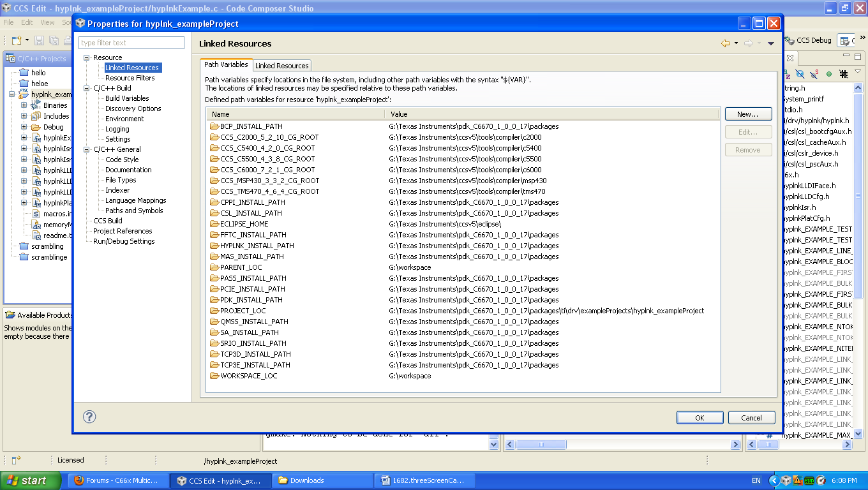Screen dimensions: 868x490
Task: Click the scrambling project folder icon
Action: coord(24,246)
